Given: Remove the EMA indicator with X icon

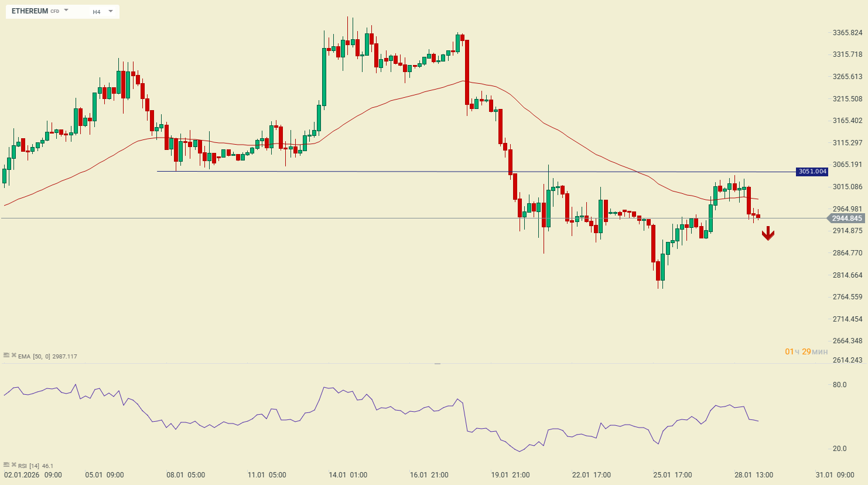Looking at the screenshot, I should tap(14, 355).
